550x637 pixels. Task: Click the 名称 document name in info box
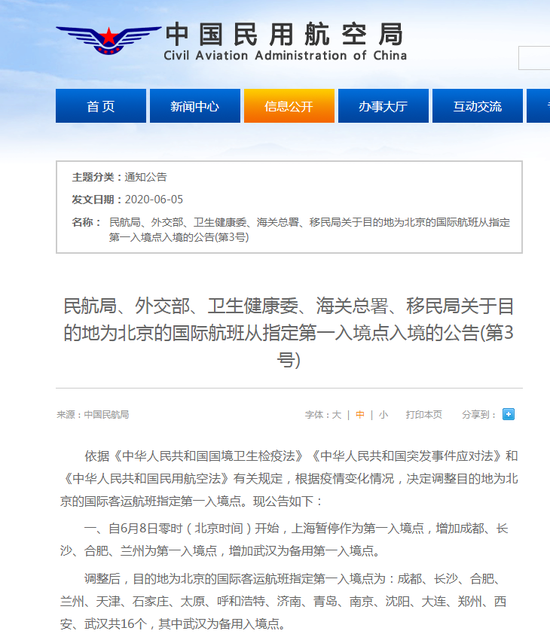(x=310, y=230)
